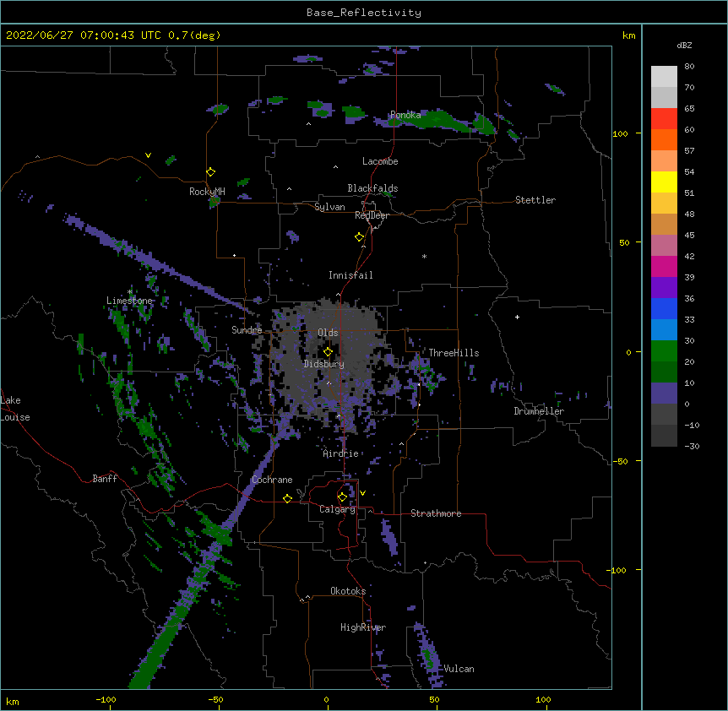Click the RockyMH label

click(207, 192)
